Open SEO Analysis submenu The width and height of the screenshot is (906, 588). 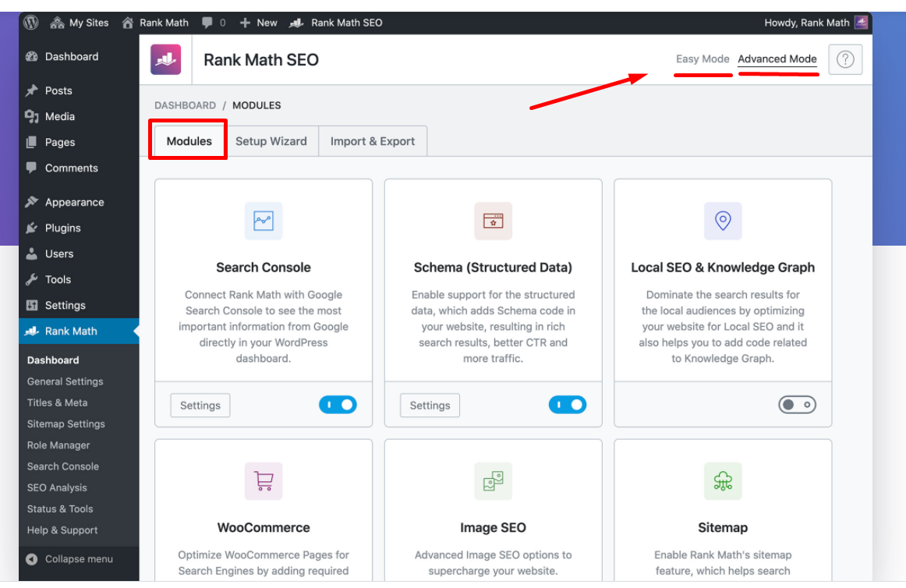pos(57,488)
